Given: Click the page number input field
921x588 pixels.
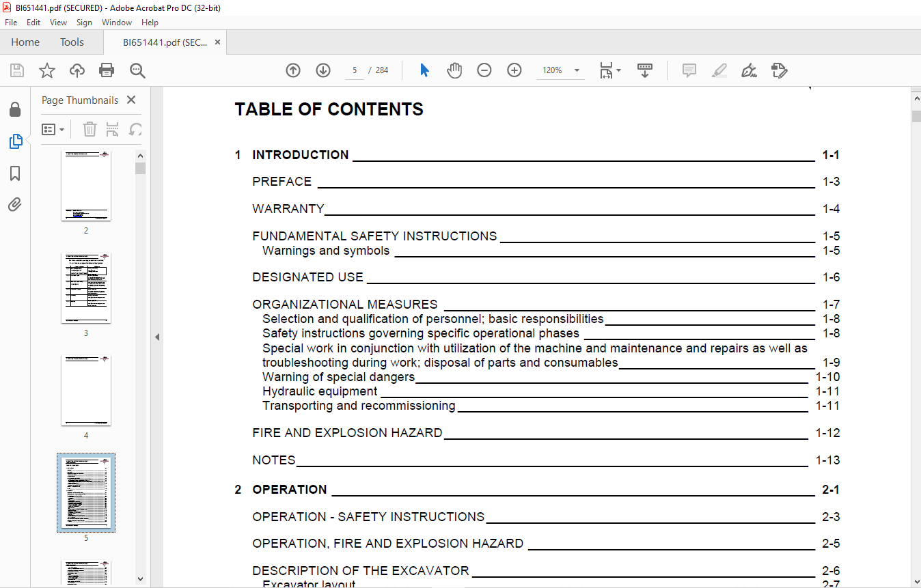Looking at the screenshot, I should click(x=355, y=70).
